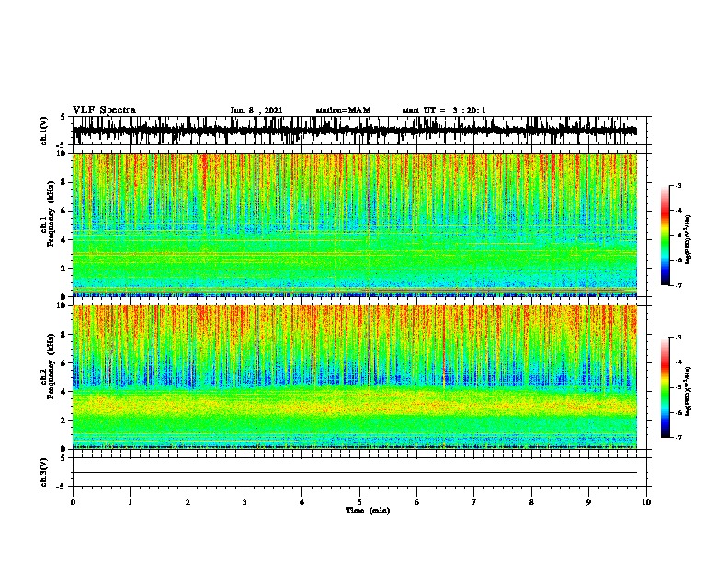Viewport: 728px width, 563px height.
Task: Click the log(PSD) units label beside ch.2 colorbar
Action: click(688, 391)
